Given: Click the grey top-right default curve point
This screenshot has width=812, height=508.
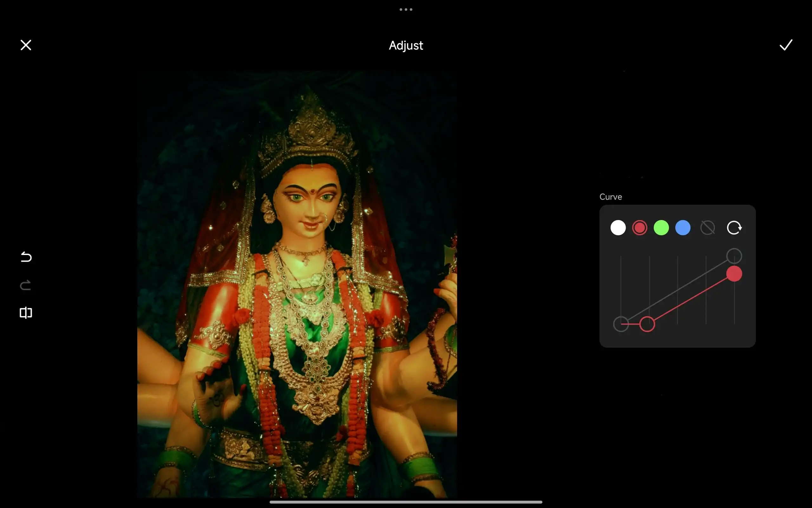Looking at the screenshot, I should point(734,256).
